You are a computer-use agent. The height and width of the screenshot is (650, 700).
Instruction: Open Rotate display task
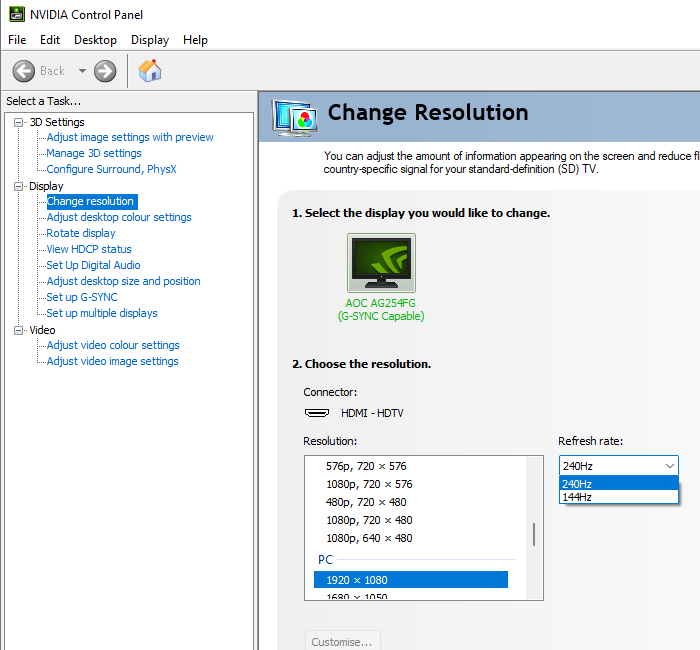pyautogui.click(x=81, y=233)
